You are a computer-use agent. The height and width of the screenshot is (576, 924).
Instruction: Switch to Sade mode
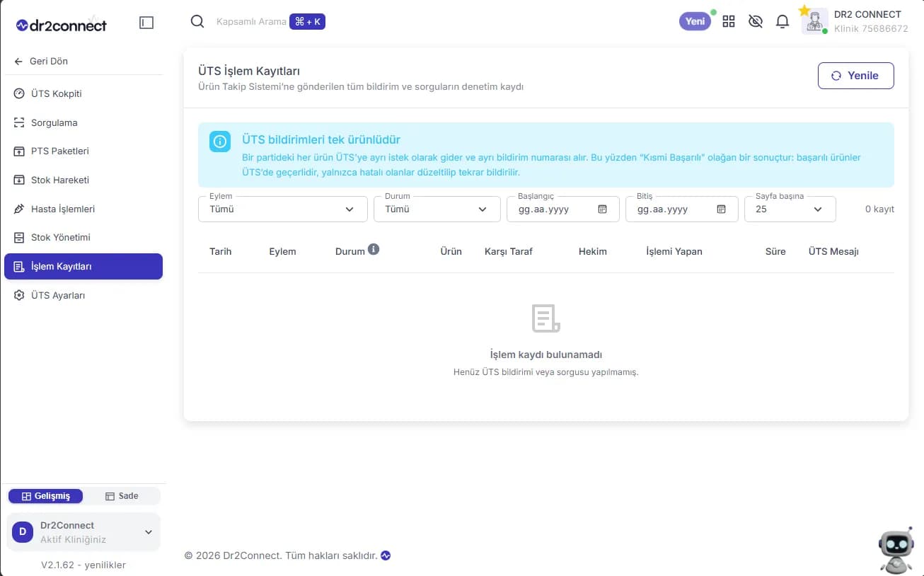pyautogui.click(x=122, y=496)
